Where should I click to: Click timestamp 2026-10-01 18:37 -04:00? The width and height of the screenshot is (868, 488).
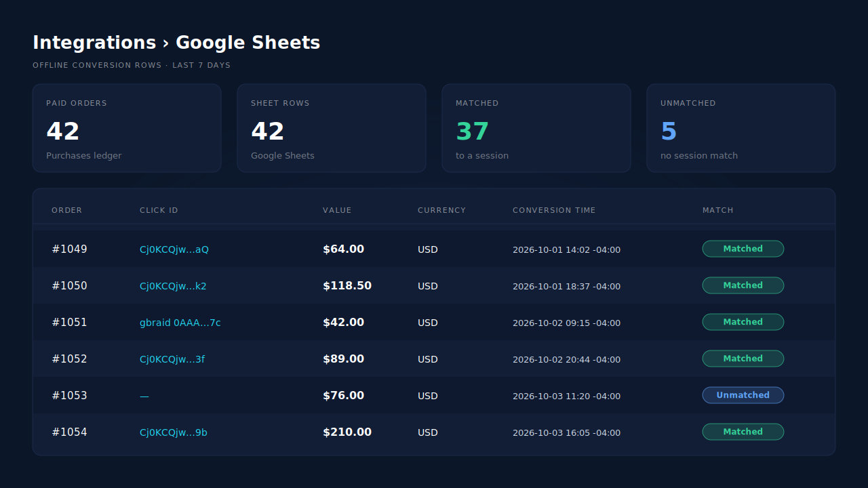[566, 286]
